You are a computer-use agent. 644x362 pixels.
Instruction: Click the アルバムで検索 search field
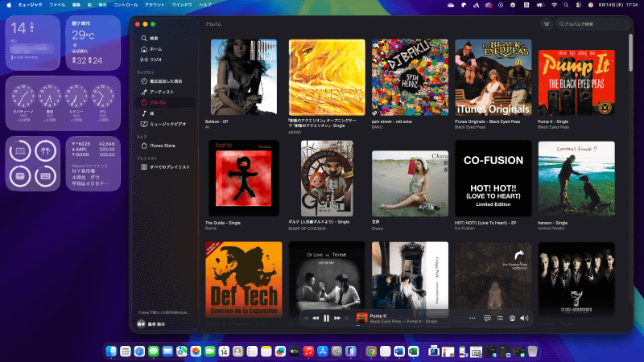592,24
